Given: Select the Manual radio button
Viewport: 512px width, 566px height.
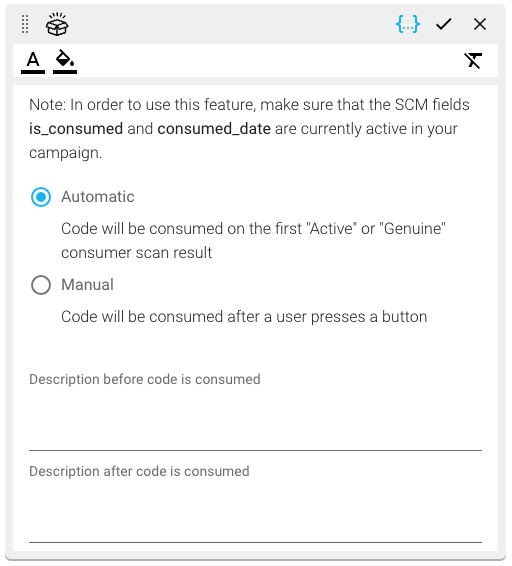Looking at the screenshot, I should [x=41, y=285].
